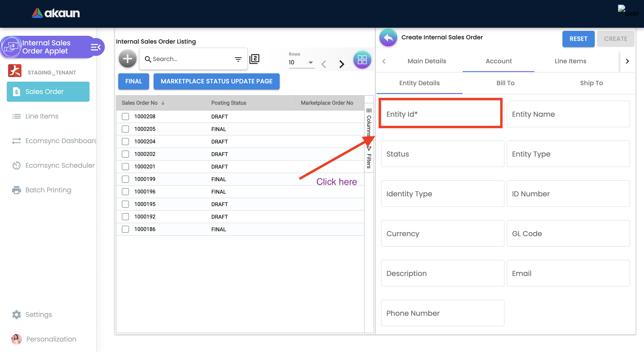The width and height of the screenshot is (644, 352).
Task: Click the numbered pages icon beside search
Action: tap(254, 59)
